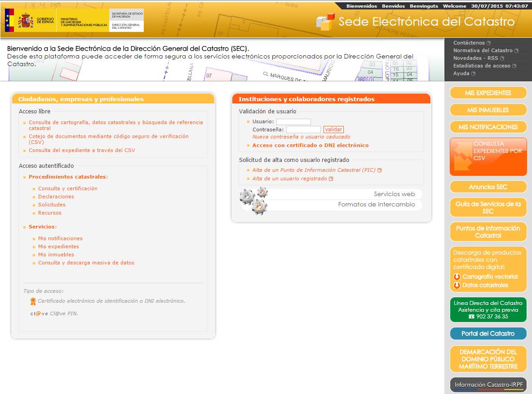The height and width of the screenshot is (394, 532).
Task: Click Línea Directa del Catastro green banner
Action: tap(488, 310)
